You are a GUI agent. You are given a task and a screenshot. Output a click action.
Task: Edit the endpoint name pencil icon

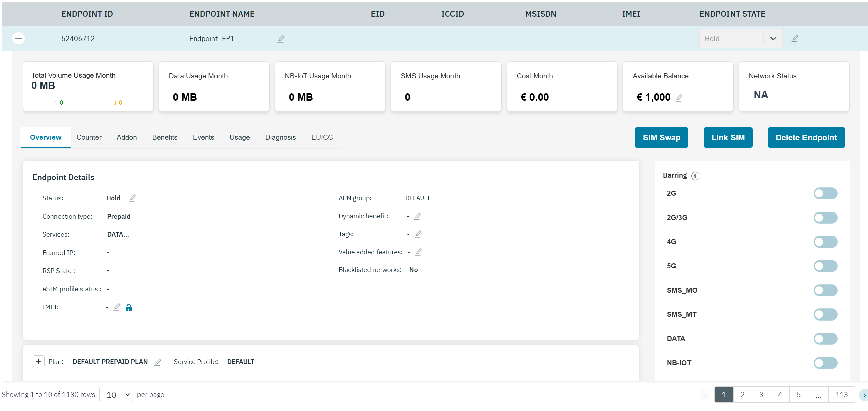tap(281, 39)
